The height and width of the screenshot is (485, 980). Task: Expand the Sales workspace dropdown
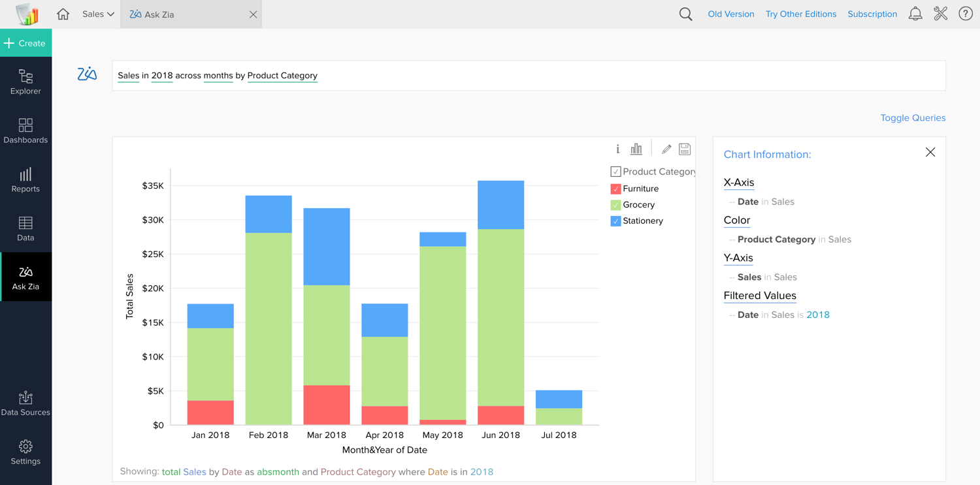tap(98, 14)
